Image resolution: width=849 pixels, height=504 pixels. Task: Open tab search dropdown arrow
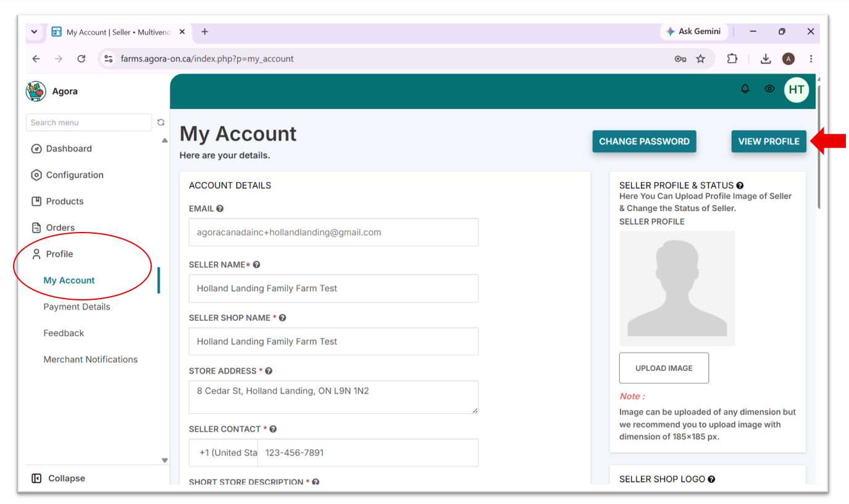tap(34, 31)
